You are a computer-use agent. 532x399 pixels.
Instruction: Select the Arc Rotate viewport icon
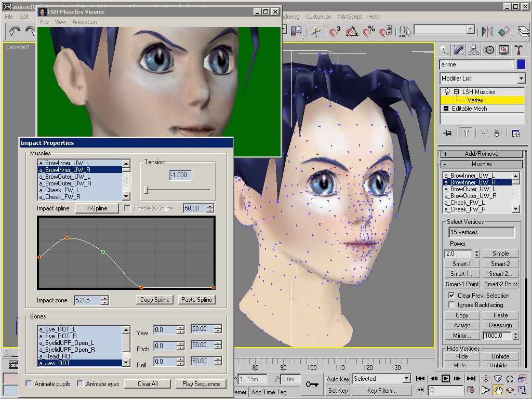[x=510, y=390]
